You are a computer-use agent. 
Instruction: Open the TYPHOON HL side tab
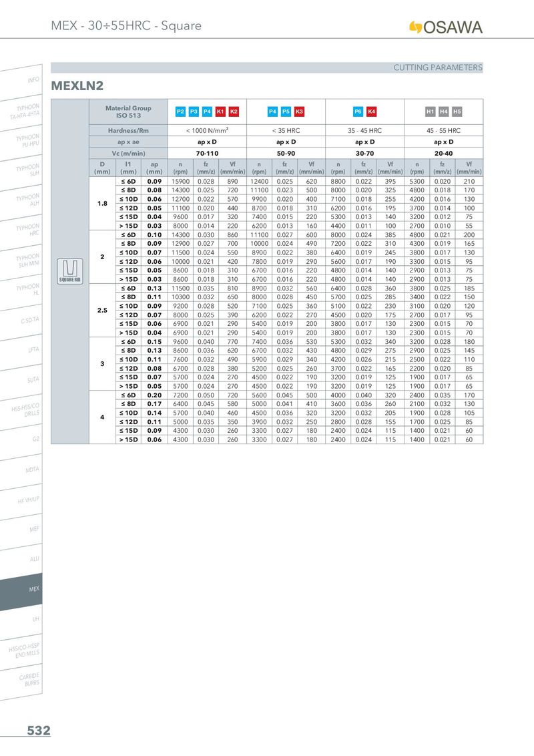(21, 291)
